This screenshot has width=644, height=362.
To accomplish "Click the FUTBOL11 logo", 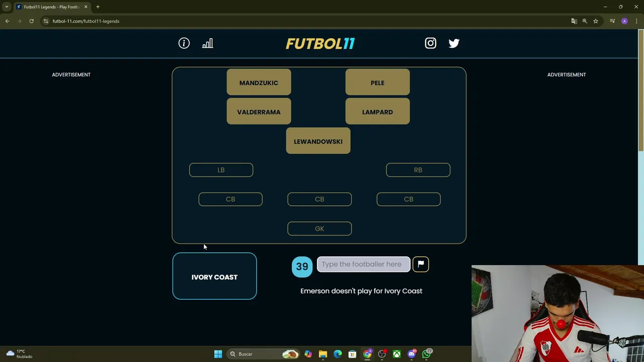I will (320, 44).
